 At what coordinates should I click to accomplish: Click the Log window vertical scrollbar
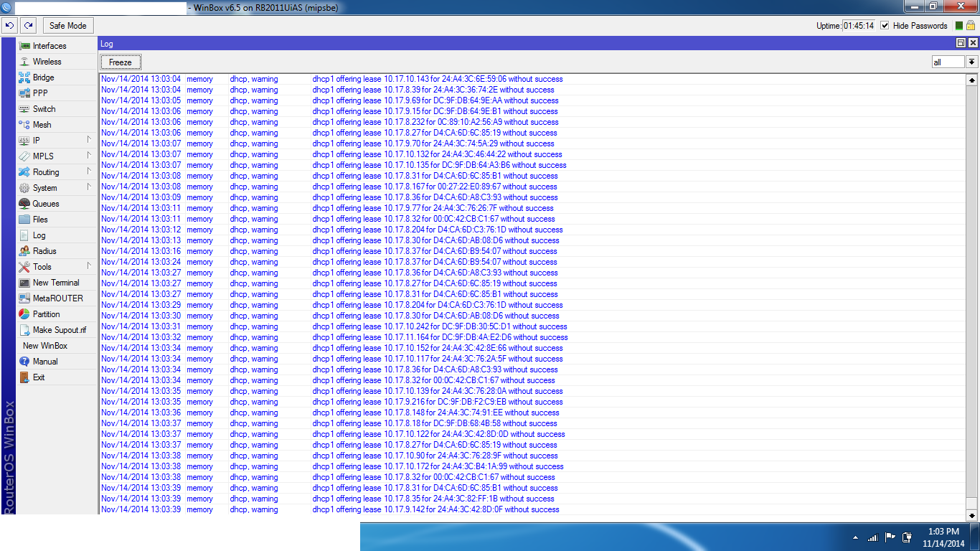pyautogui.click(x=974, y=287)
